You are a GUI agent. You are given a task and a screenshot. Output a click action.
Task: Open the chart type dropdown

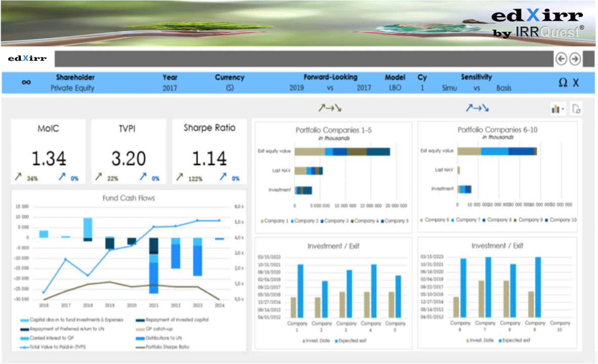[558, 109]
